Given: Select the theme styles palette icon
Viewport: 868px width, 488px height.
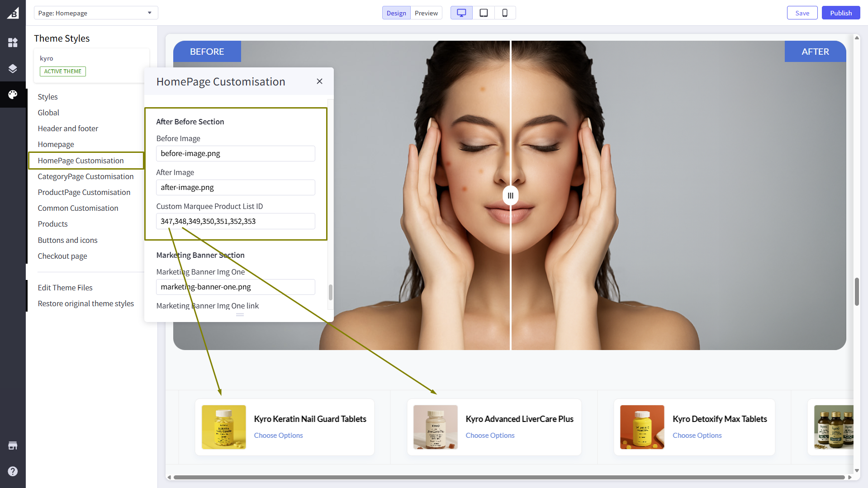Looking at the screenshot, I should 13,95.
